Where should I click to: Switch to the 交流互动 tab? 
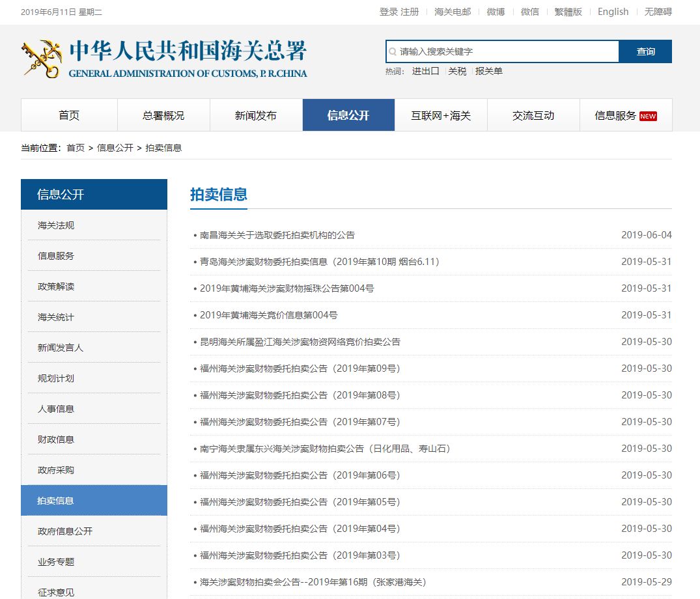click(x=534, y=115)
